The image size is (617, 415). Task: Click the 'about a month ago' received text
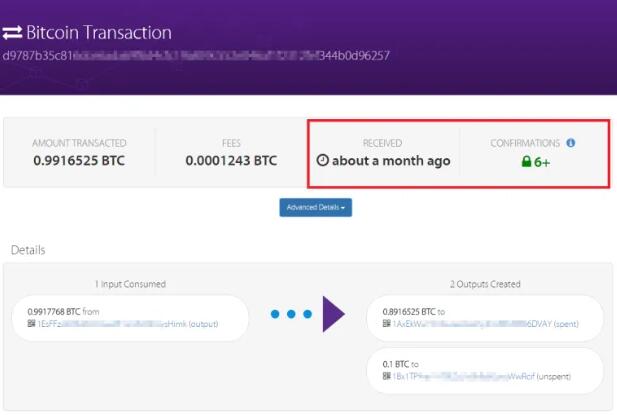(391, 160)
